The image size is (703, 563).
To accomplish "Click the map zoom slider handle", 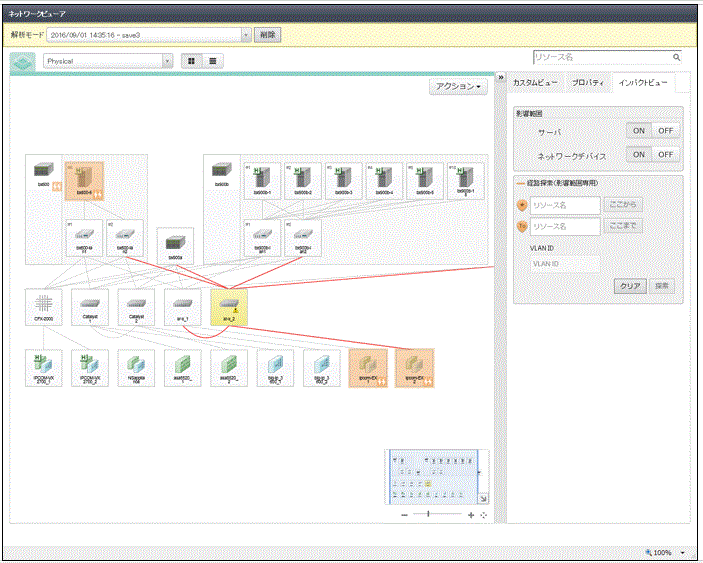I will pos(428,514).
